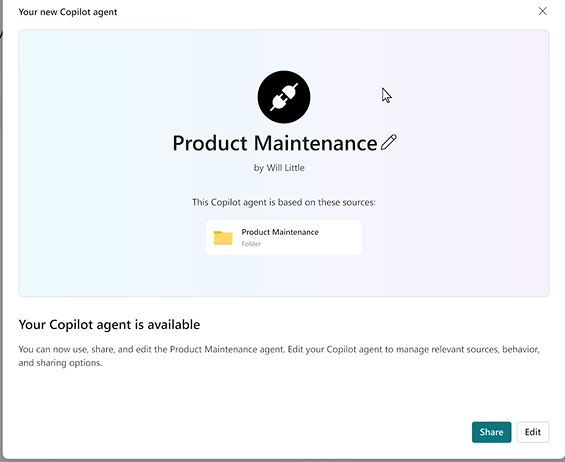Click 'This Copilot agent is based on these sources' text

point(284,202)
